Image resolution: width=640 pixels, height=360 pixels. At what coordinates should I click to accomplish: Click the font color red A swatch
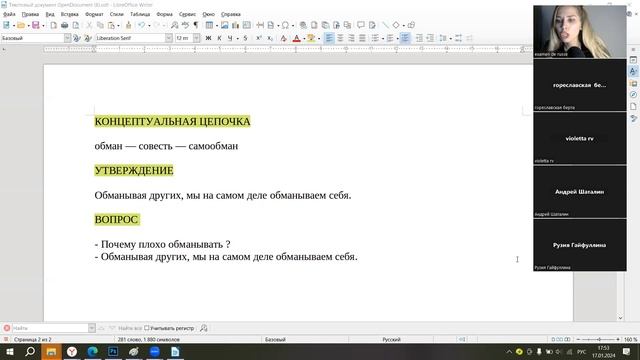click(x=297, y=38)
